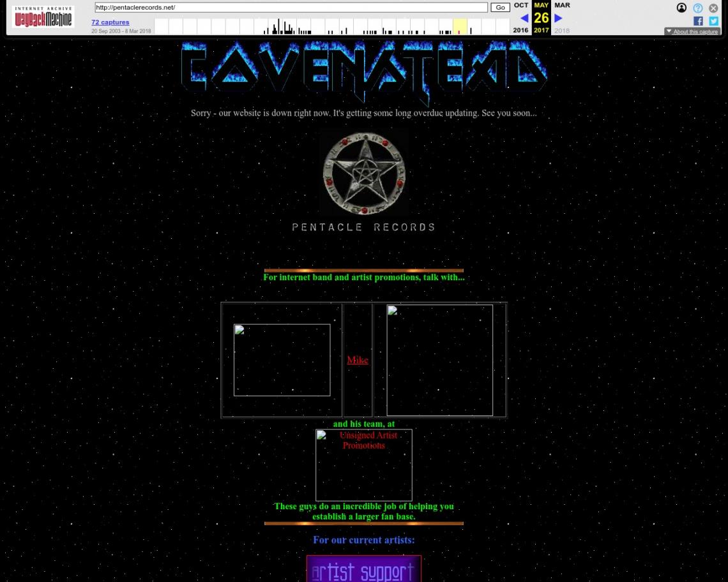
Task: Click the PENTACLE RECORDS caption text
Action: (363, 227)
